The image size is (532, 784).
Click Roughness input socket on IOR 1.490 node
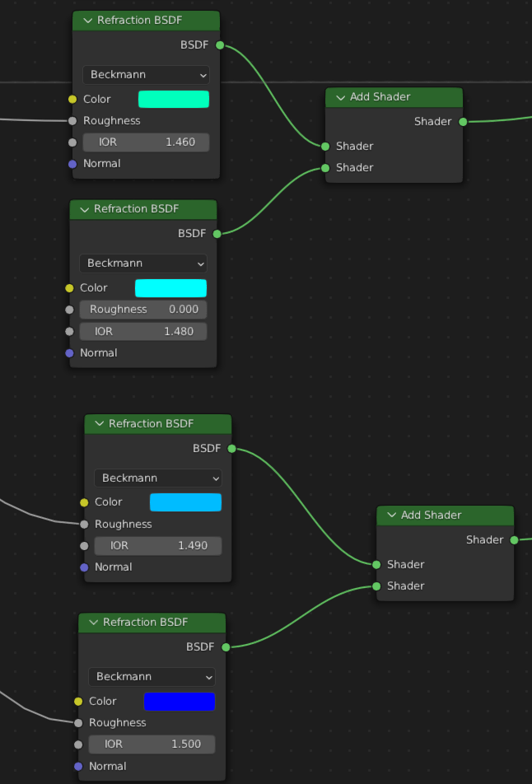85,524
